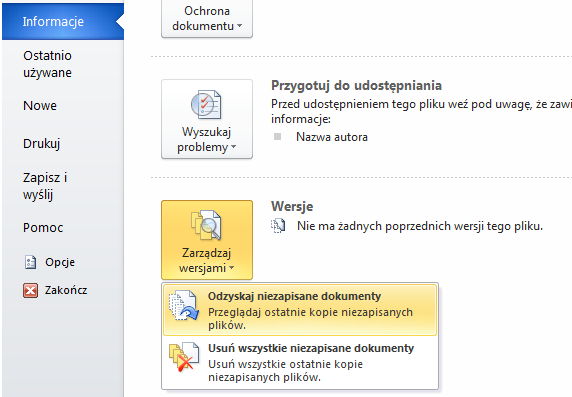Screen dimensions: 572x397
Task: Click the Opcje options icon
Action: (30, 262)
